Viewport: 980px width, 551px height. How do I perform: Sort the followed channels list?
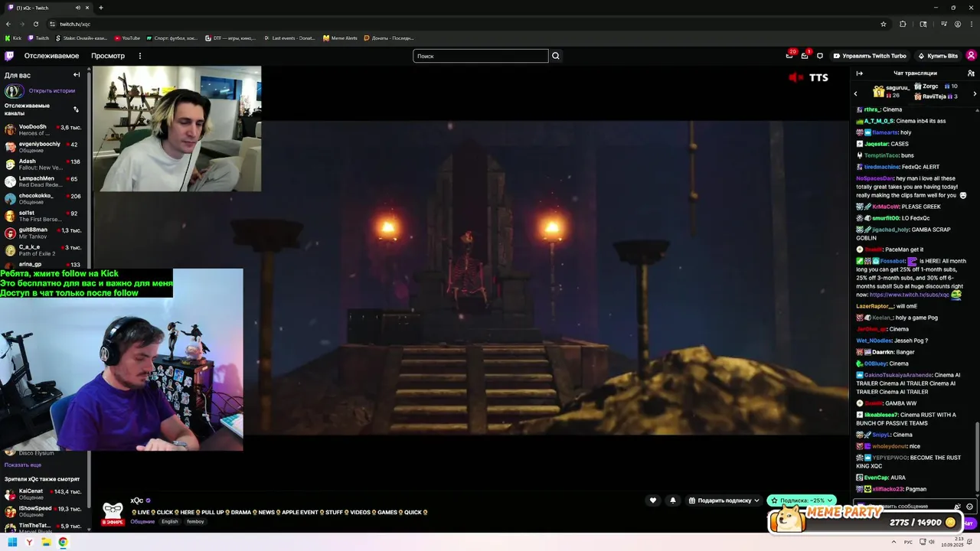pos(76,109)
